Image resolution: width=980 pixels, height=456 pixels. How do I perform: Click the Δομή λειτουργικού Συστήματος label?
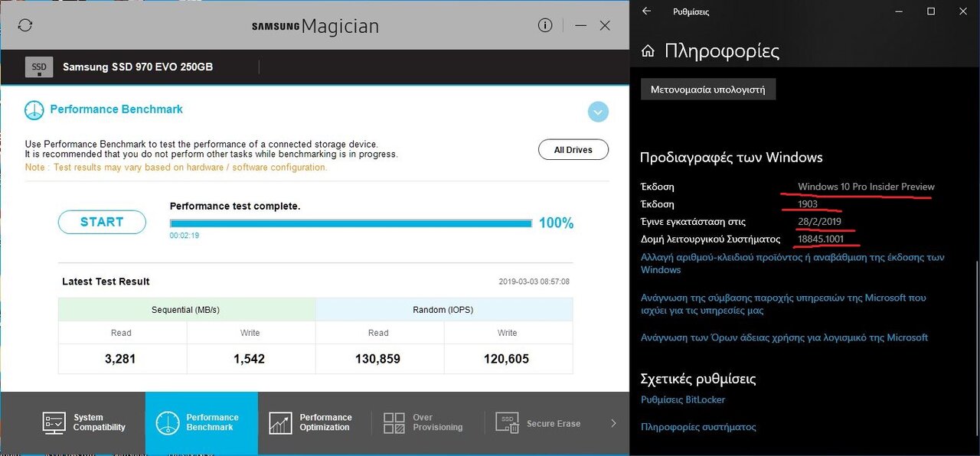(710, 239)
